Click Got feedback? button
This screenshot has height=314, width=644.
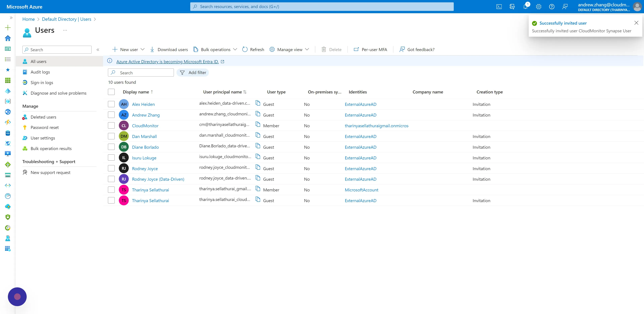click(x=417, y=49)
